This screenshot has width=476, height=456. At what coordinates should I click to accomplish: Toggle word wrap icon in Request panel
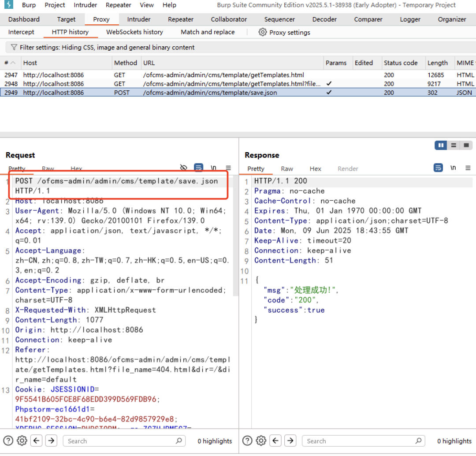click(x=198, y=168)
